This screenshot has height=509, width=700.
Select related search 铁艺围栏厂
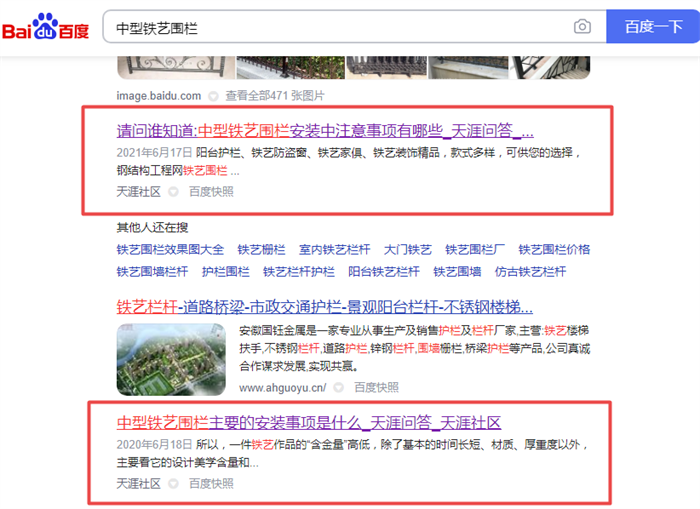coord(475,249)
